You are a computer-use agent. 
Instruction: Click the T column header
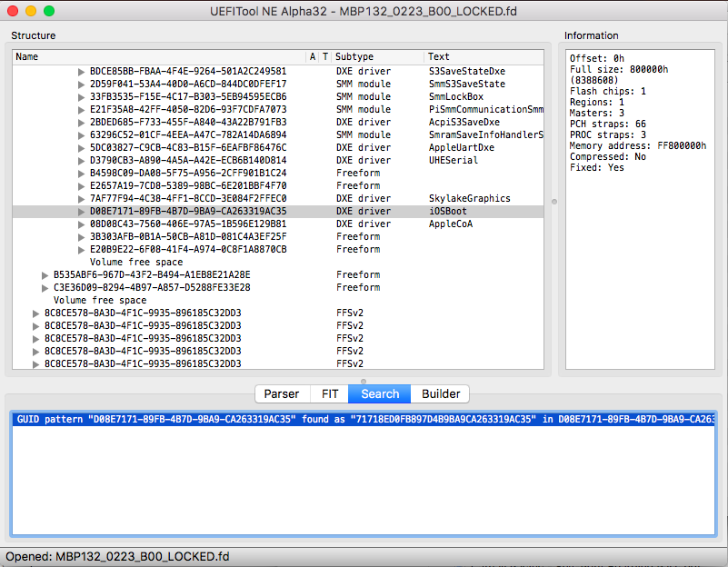[325, 56]
